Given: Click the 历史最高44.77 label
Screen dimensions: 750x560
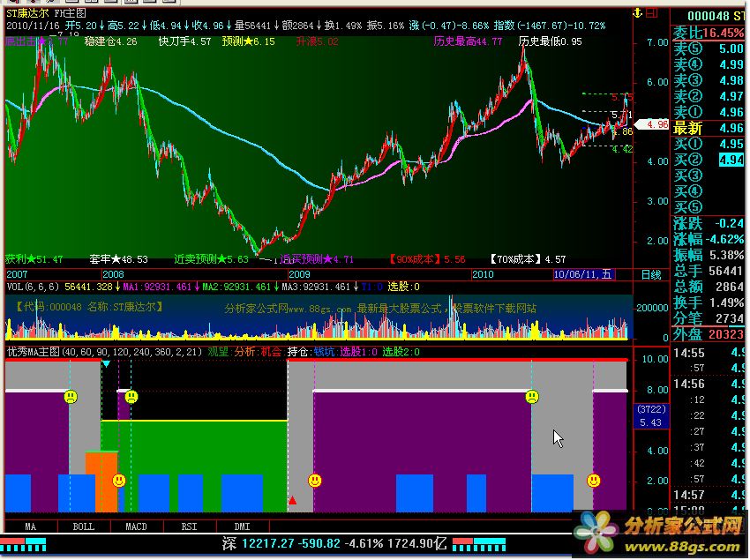Looking at the screenshot, I should [468, 41].
